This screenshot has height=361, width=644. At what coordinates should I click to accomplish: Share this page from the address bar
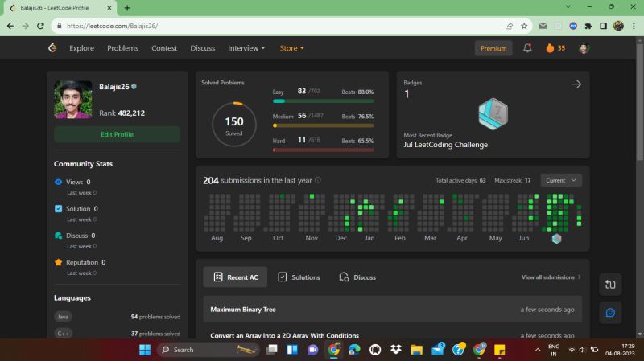tap(509, 26)
